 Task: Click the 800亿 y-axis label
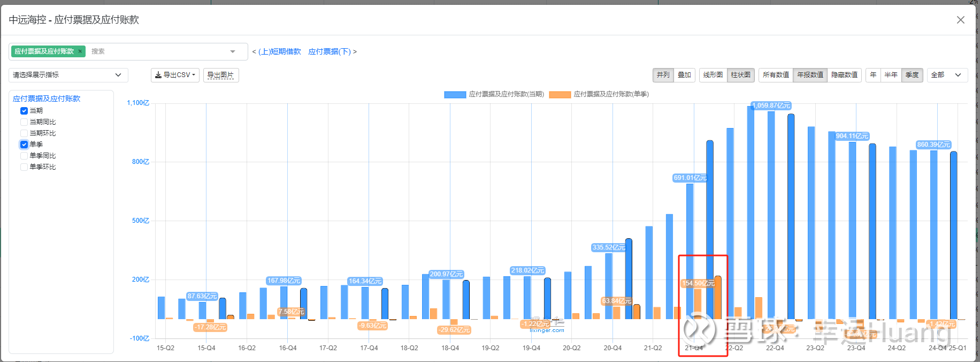pyautogui.click(x=141, y=162)
